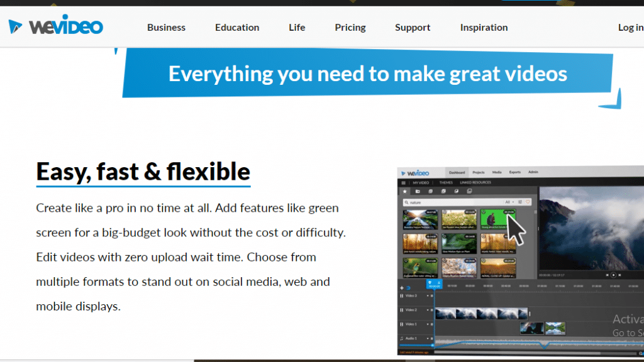Click the magnifier search icon
The height and width of the screenshot is (362, 644).
tap(406, 202)
